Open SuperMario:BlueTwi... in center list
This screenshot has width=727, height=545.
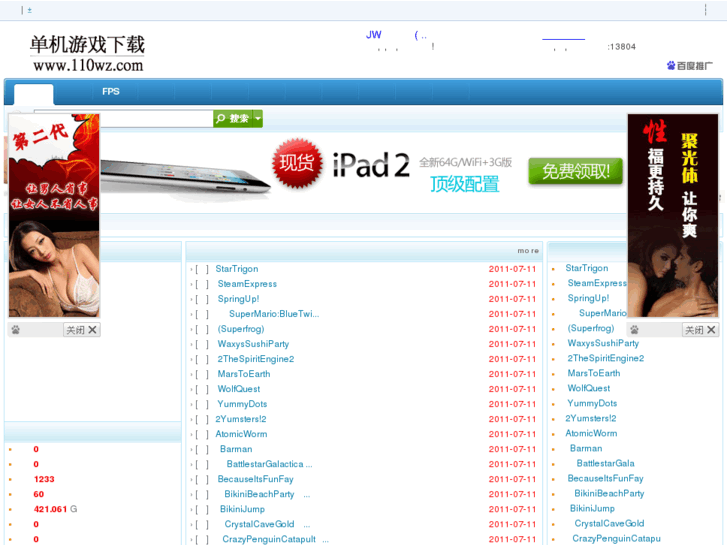tap(274, 314)
